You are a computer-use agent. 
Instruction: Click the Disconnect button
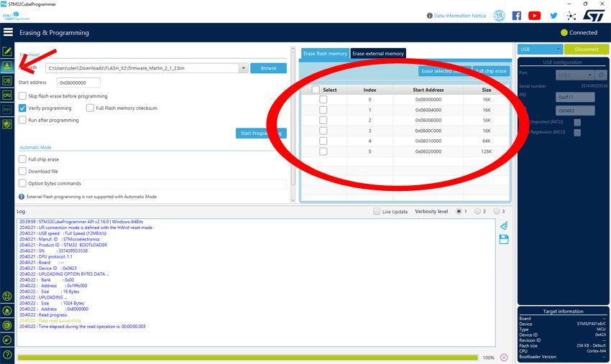coord(587,49)
